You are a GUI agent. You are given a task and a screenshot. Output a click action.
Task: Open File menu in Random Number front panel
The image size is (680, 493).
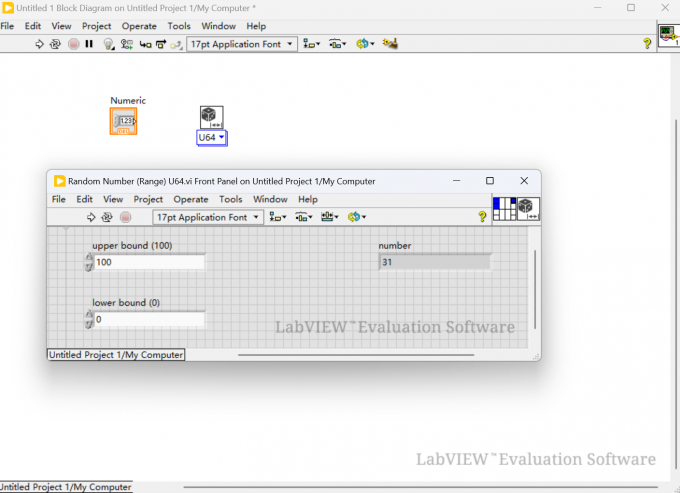point(59,199)
